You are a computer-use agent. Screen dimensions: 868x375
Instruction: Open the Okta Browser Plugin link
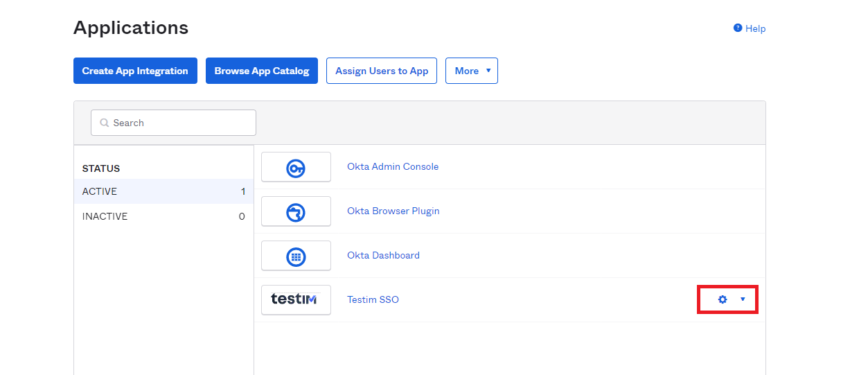[393, 211]
